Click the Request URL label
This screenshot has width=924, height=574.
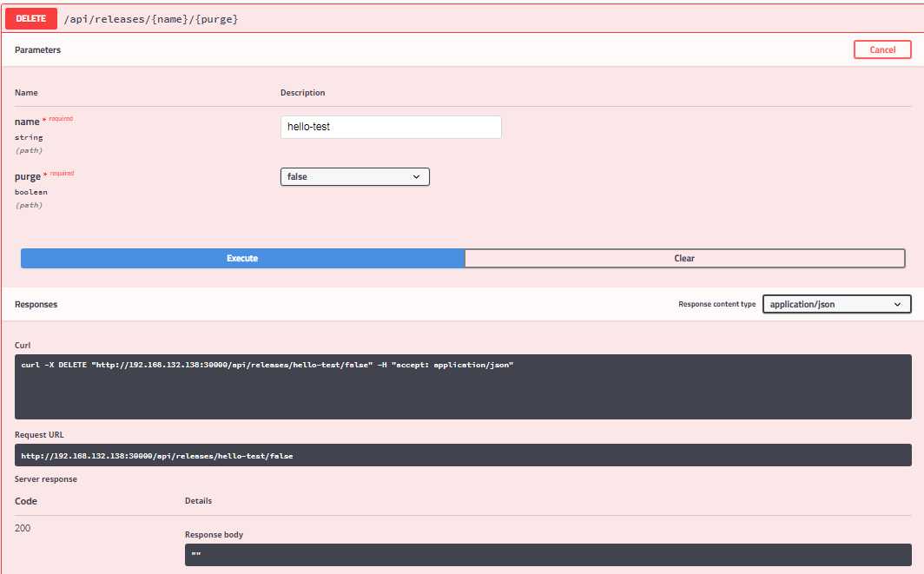click(x=39, y=435)
